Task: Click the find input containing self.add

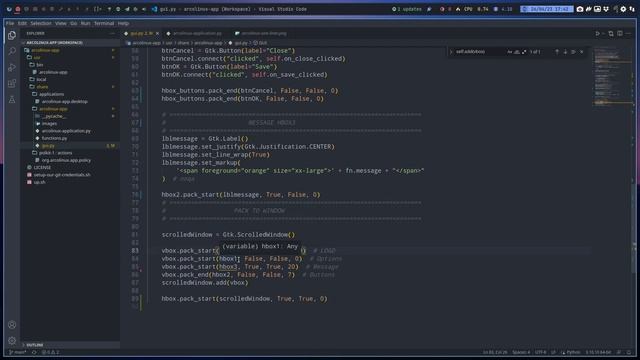Action: click(480, 52)
